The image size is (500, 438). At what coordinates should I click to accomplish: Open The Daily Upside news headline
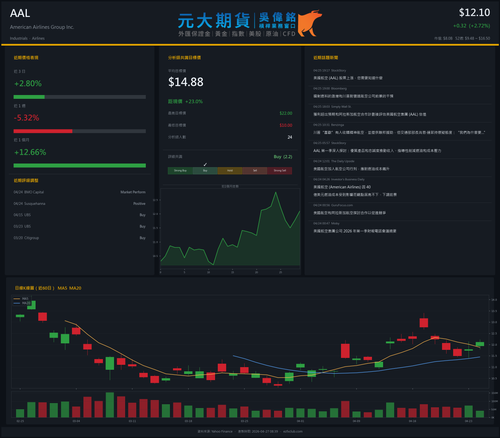[351, 169]
